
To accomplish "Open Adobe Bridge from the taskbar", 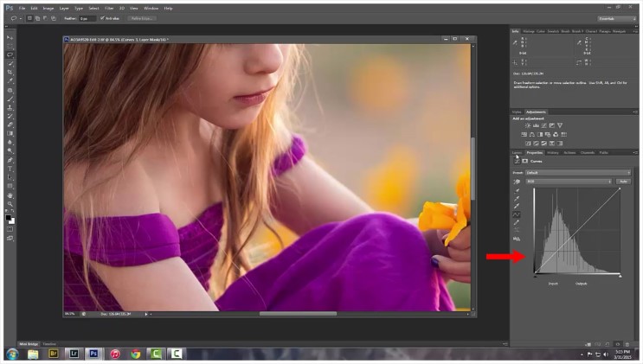I will click(53, 354).
